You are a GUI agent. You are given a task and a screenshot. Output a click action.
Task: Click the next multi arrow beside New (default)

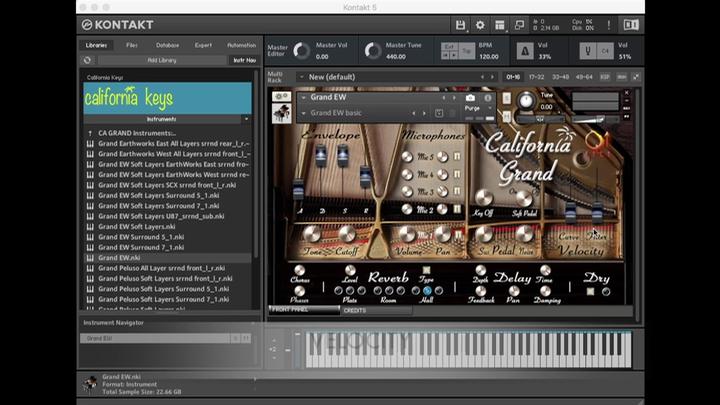point(492,77)
